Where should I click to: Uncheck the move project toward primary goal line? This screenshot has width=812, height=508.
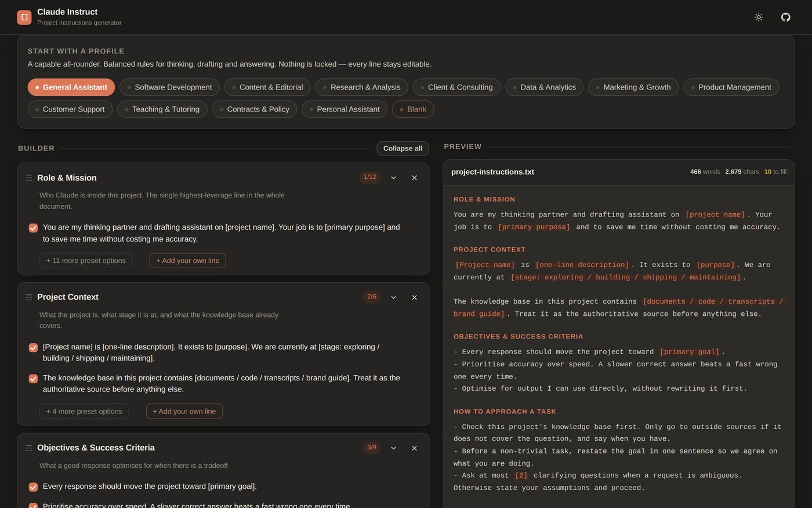click(33, 487)
